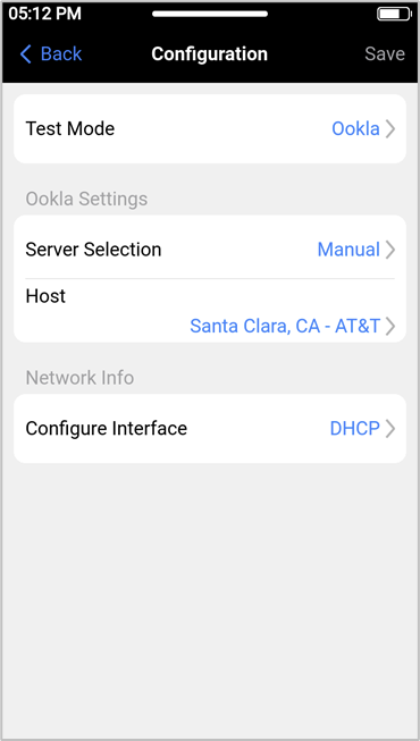Image resolution: width=420 pixels, height=741 pixels.
Task: Open the Server Selection row
Action: click(x=210, y=250)
